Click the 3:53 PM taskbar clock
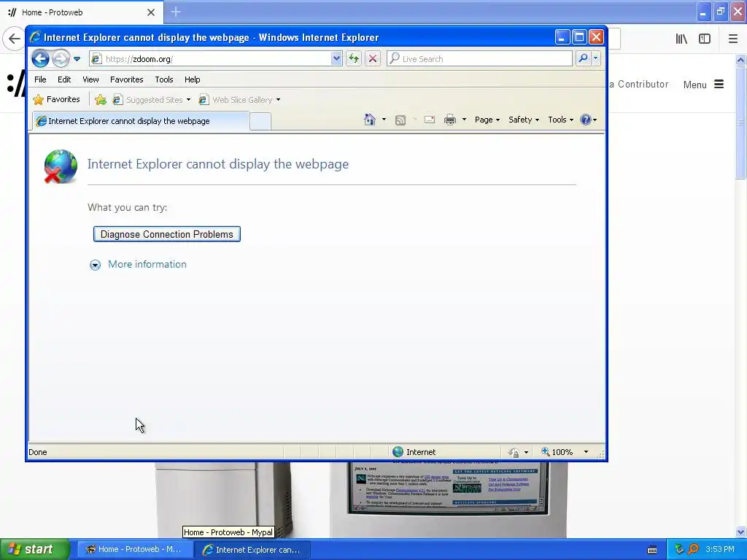 (720, 549)
